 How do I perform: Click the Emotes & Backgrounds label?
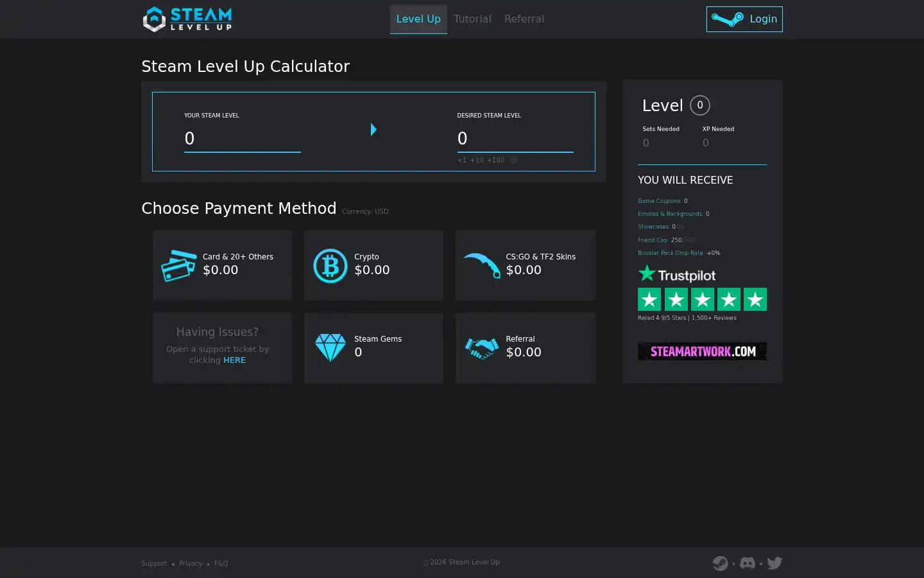point(671,214)
